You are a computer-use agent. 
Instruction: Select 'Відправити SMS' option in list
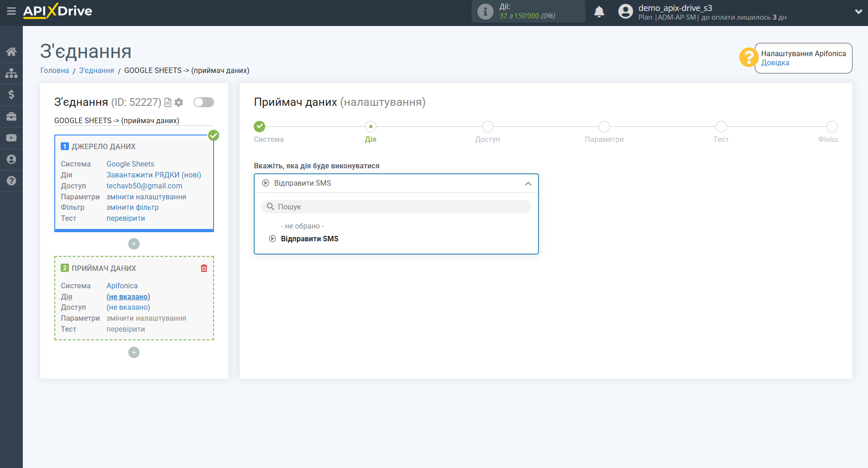(309, 239)
